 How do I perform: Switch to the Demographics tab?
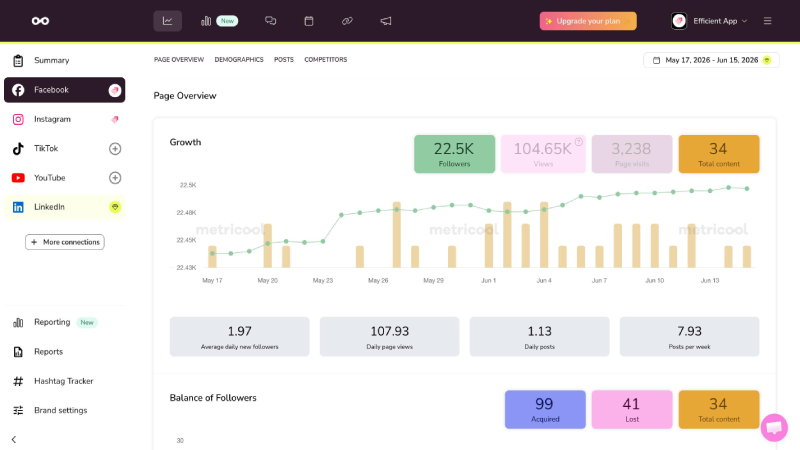[239, 60]
